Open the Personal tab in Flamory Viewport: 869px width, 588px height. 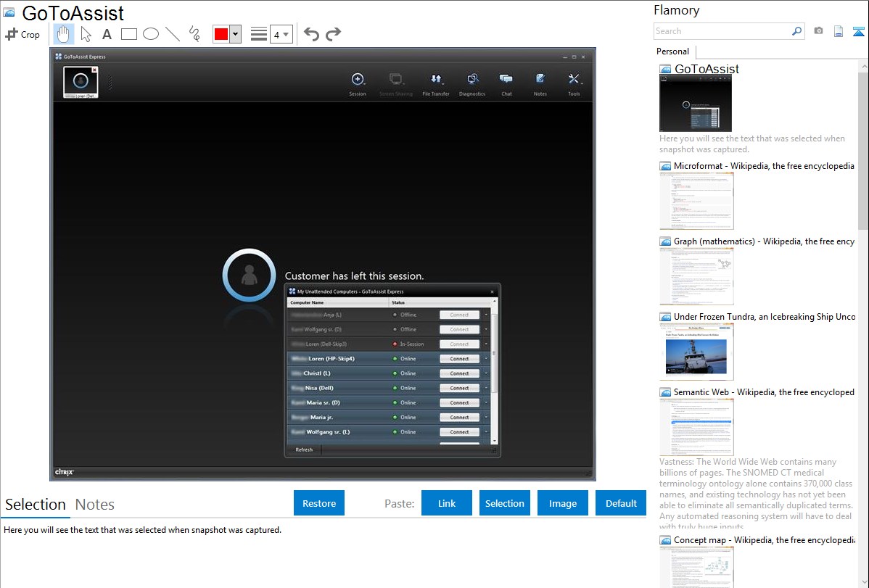pos(673,51)
